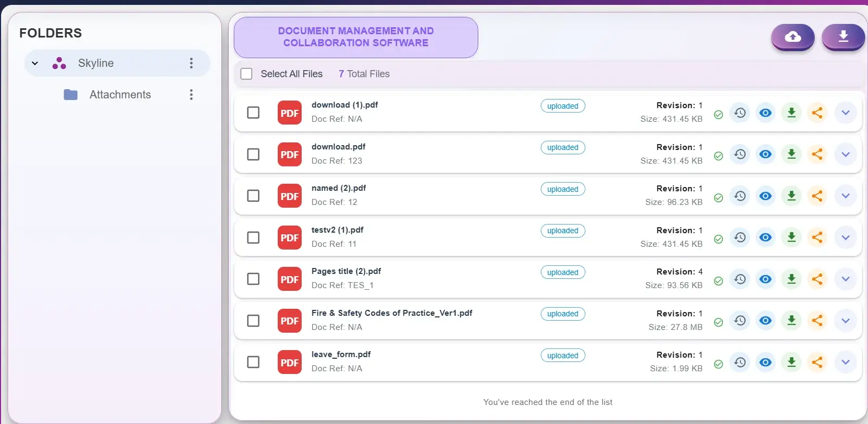Open the Skyline three-dot options menu
This screenshot has height=424, width=868.
point(191,63)
